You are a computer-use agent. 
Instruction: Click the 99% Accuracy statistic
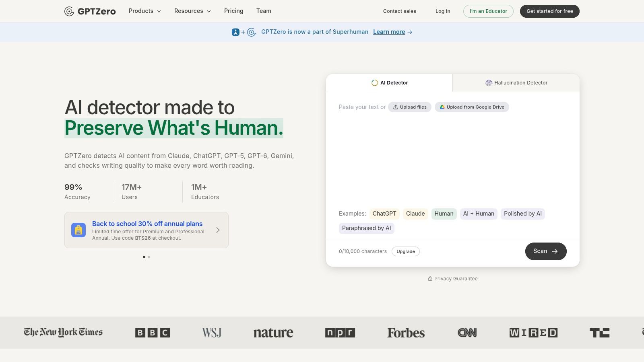tap(77, 192)
